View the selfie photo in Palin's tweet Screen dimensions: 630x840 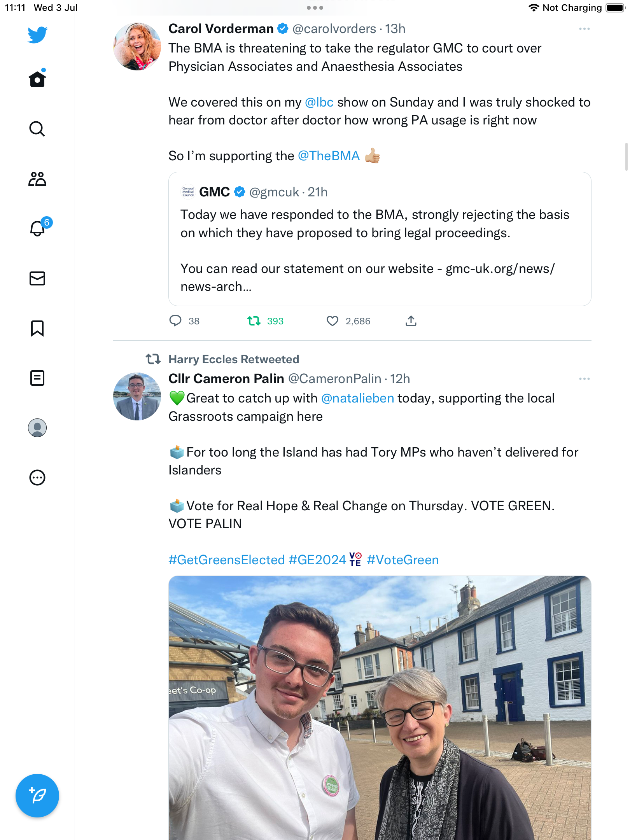tap(380, 708)
